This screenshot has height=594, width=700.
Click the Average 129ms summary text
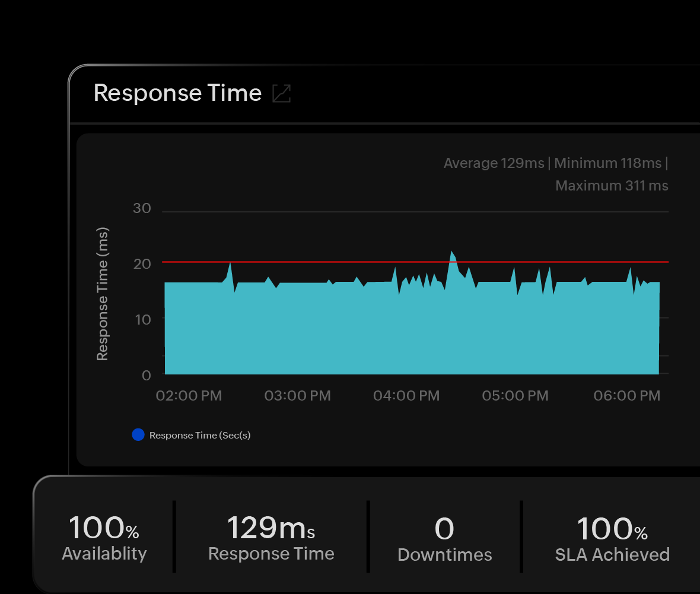[x=494, y=163]
